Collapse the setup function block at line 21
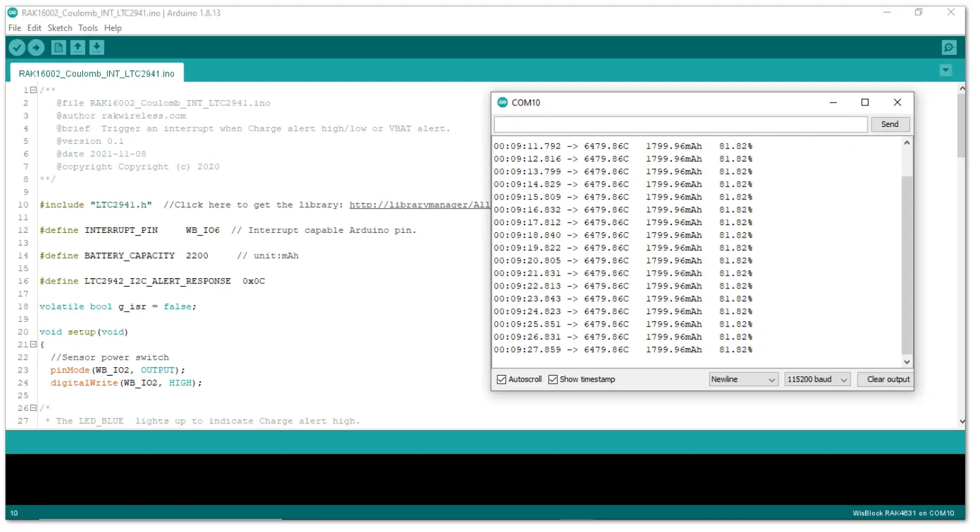This screenshot has width=980, height=532. pos(33,344)
